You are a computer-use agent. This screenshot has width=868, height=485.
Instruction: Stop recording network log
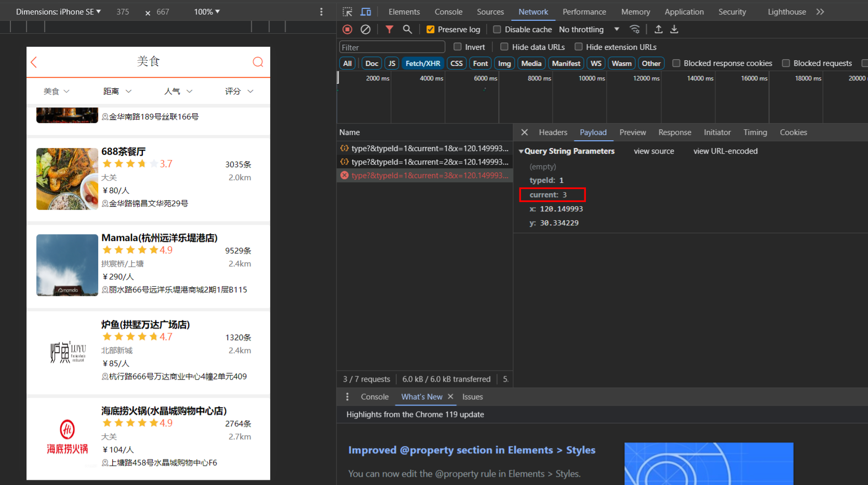348,30
